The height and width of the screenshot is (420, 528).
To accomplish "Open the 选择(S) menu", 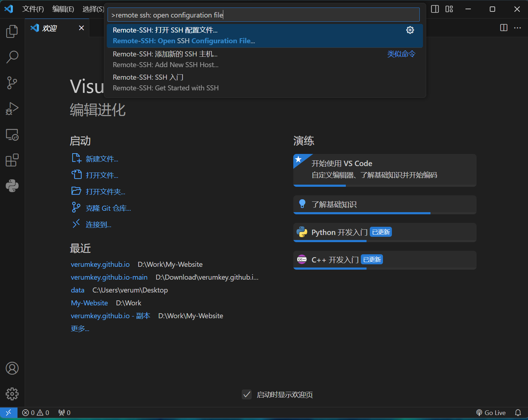I will pyautogui.click(x=93, y=9).
